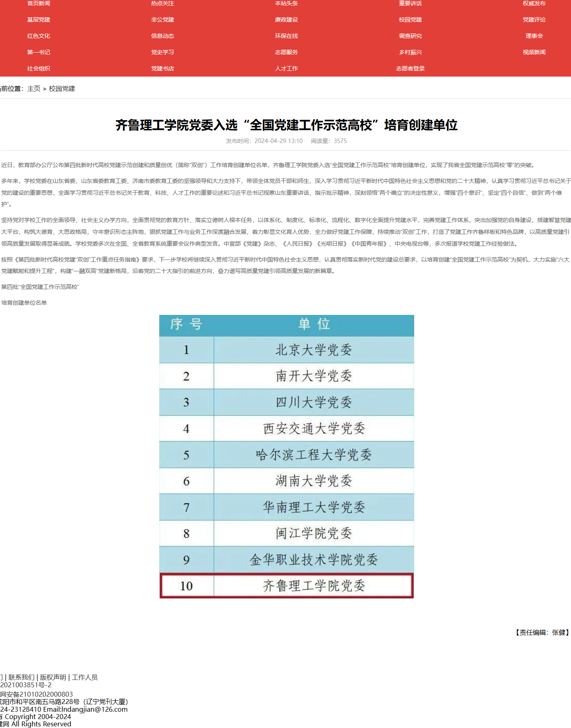Open the 调查研究 menu item

tap(410, 36)
